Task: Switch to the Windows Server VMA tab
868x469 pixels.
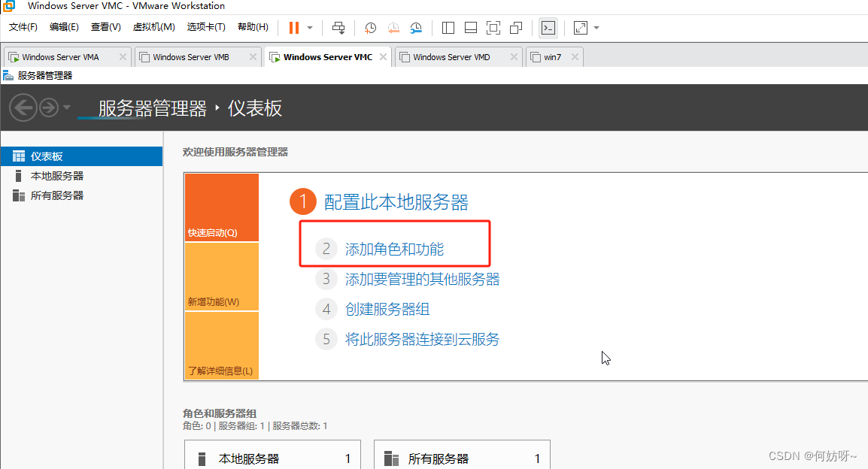Action: [x=60, y=57]
